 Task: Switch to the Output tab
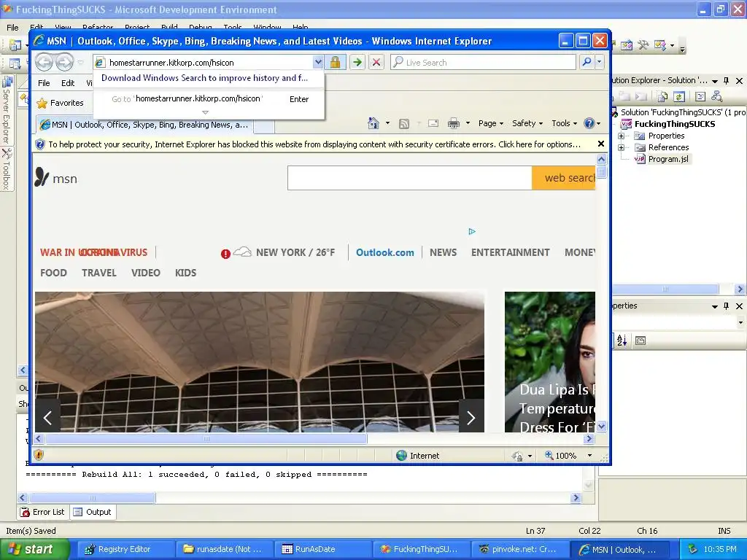[93, 512]
